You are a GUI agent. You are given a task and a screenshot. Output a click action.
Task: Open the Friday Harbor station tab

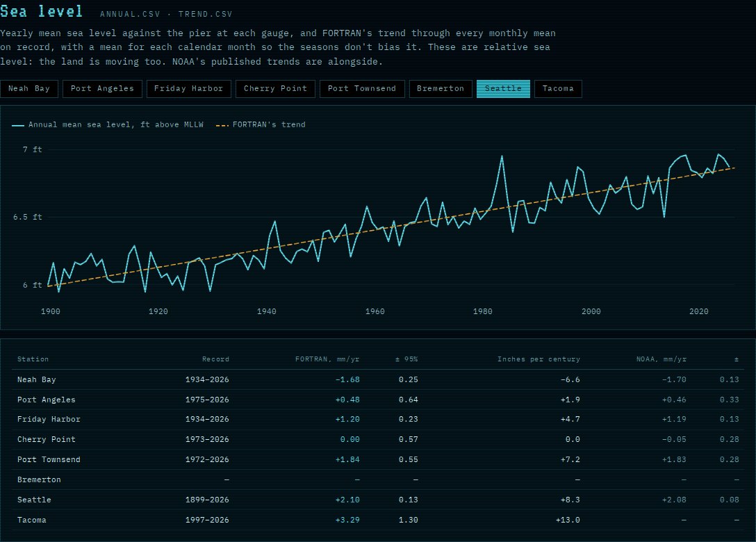tap(188, 89)
